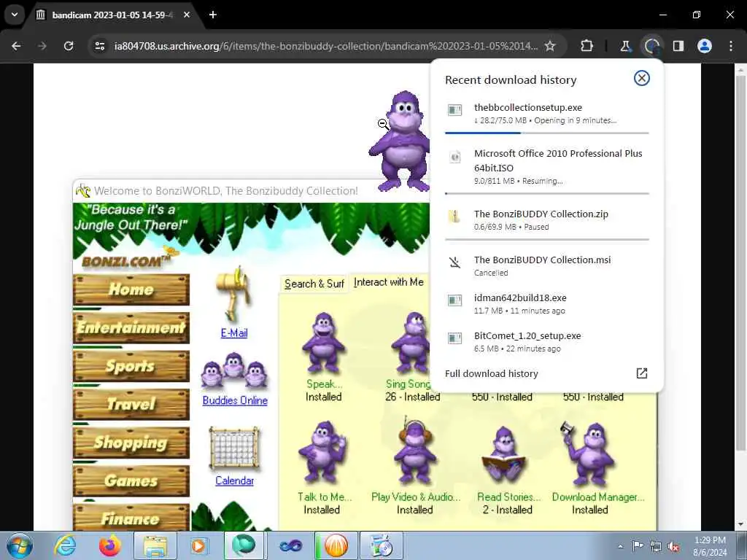This screenshot has height=560, width=747.
Task: Toggle the downloads progress icon in toolbar
Action: pos(651,46)
